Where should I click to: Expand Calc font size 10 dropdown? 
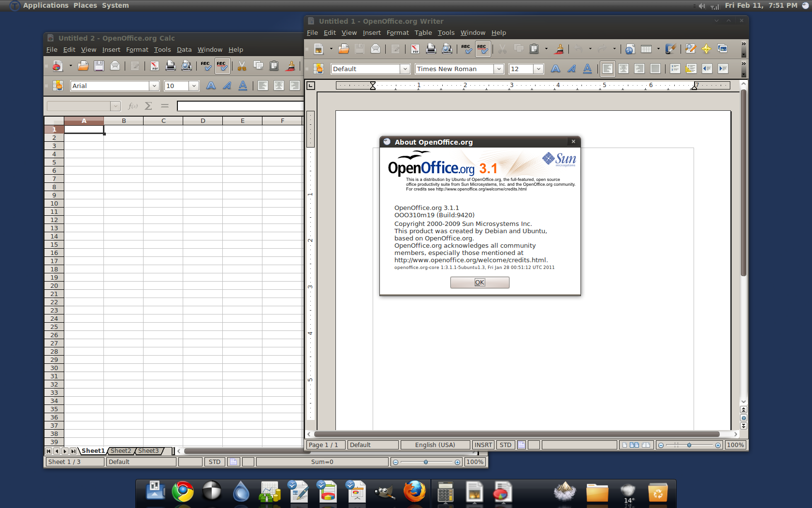point(194,86)
